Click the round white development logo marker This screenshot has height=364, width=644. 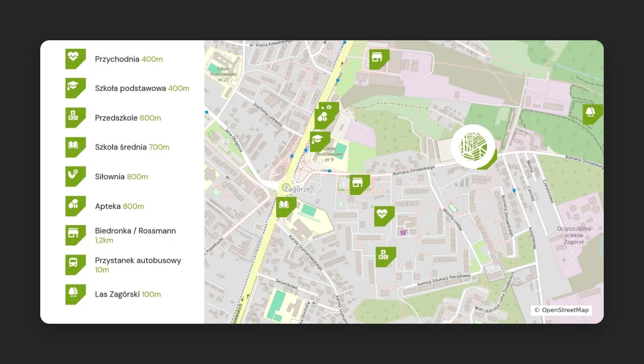[x=473, y=146]
